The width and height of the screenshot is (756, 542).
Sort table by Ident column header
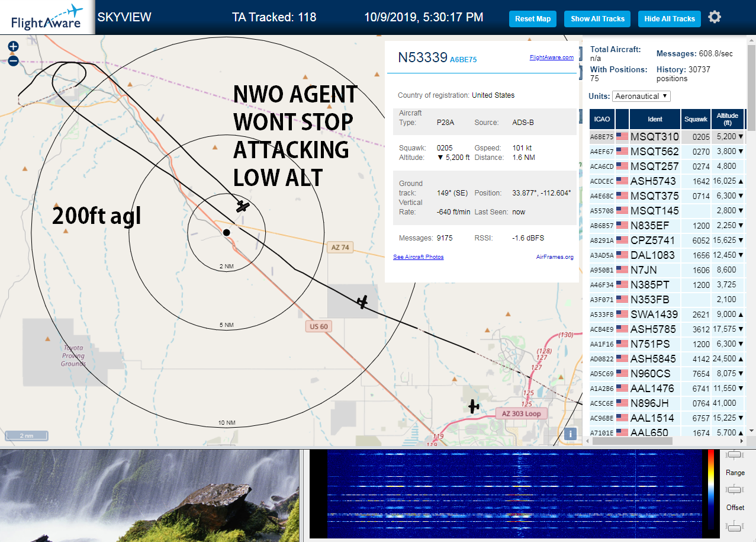point(655,119)
